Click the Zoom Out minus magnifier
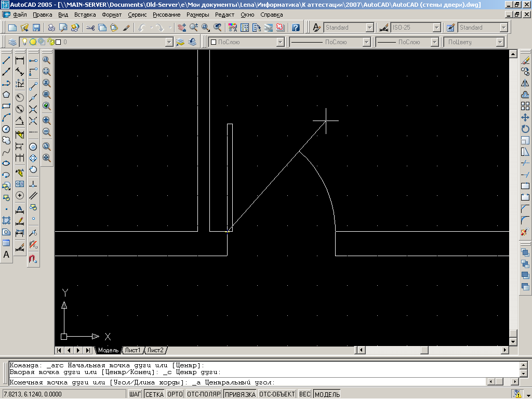This screenshot has width=532, height=399. (x=47, y=132)
